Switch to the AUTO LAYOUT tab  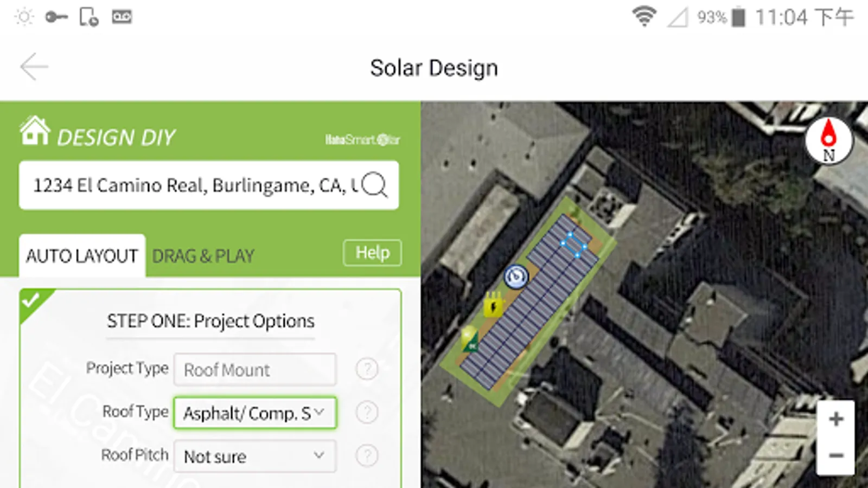[x=82, y=256]
